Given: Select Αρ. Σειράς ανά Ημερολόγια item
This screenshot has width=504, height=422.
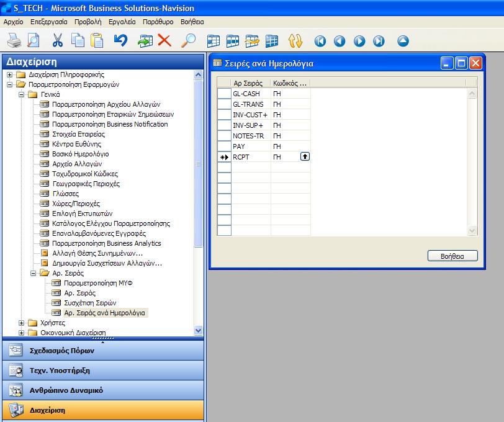Looking at the screenshot, I should point(104,313).
